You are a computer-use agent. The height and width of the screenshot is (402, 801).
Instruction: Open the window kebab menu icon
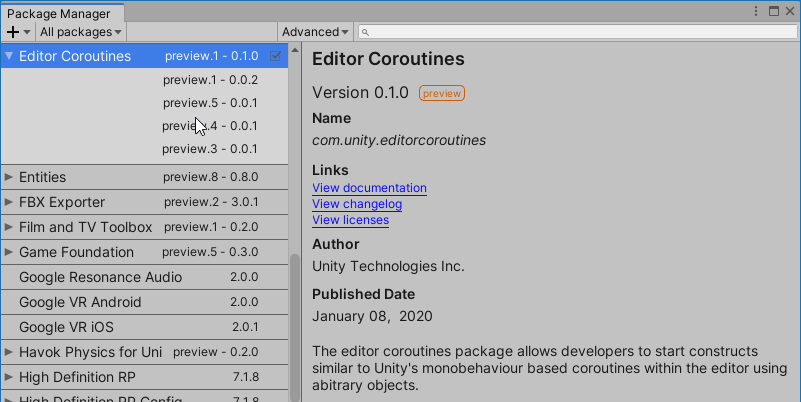[757, 11]
